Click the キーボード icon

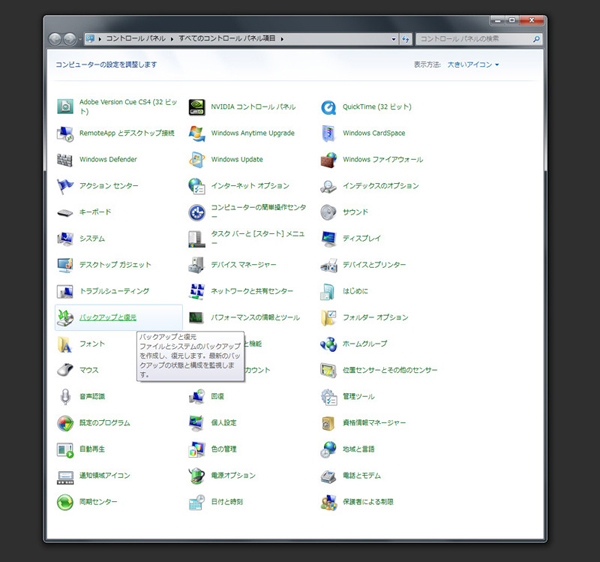coord(65,212)
